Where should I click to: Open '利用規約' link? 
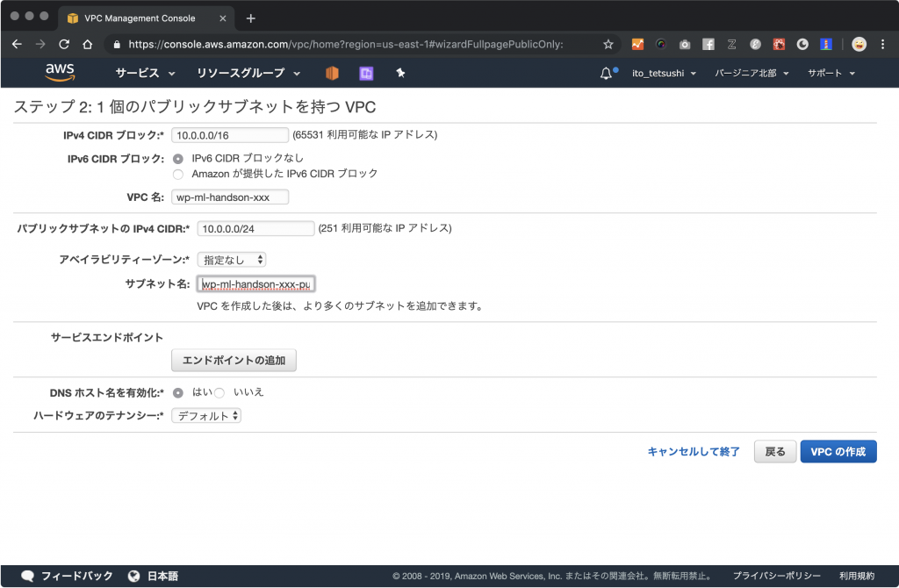coord(857,576)
